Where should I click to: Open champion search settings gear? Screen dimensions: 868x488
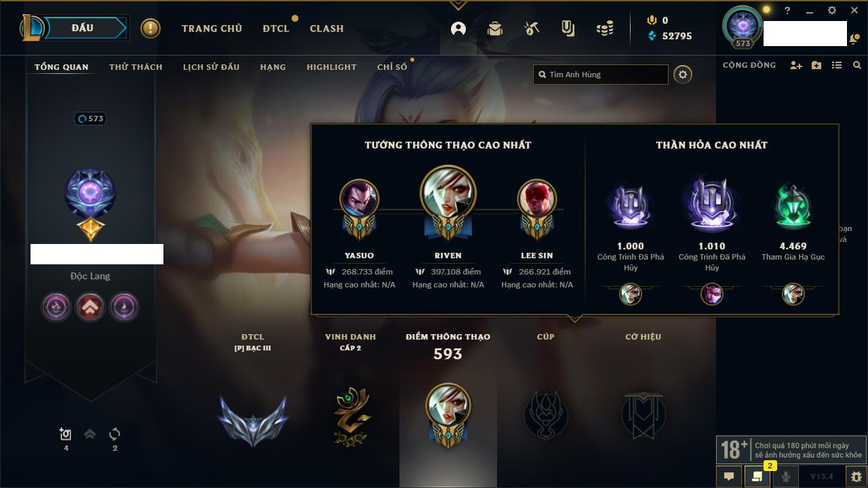[683, 75]
